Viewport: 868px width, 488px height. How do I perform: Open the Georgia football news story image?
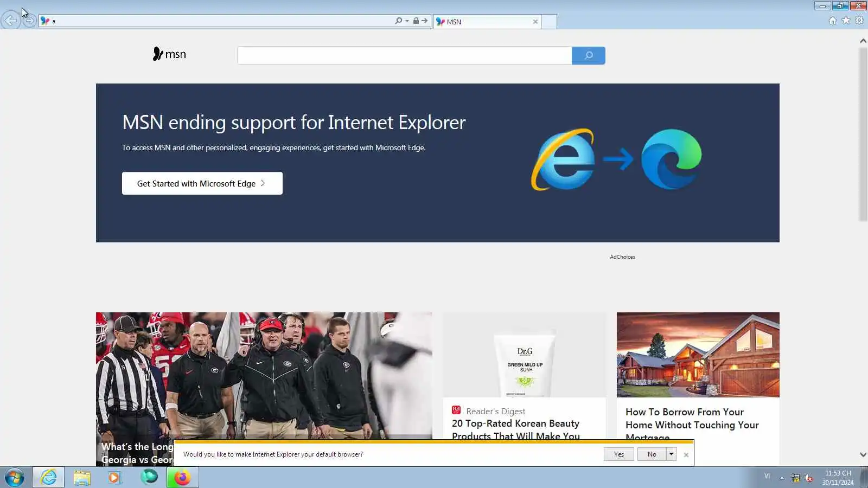(264, 375)
